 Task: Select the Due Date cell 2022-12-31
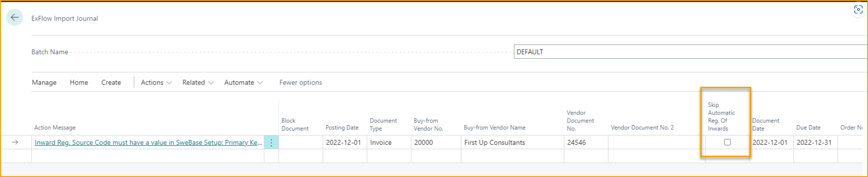pos(815,143)
